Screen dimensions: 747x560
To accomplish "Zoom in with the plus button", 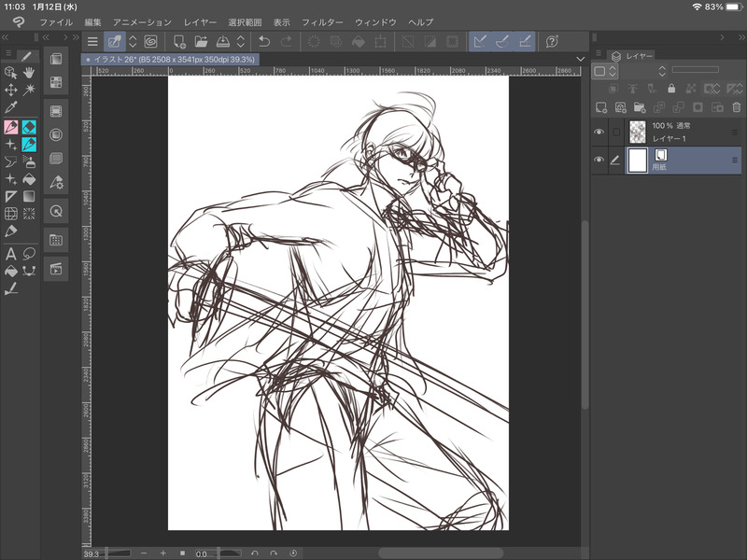I will coord(162,553).
